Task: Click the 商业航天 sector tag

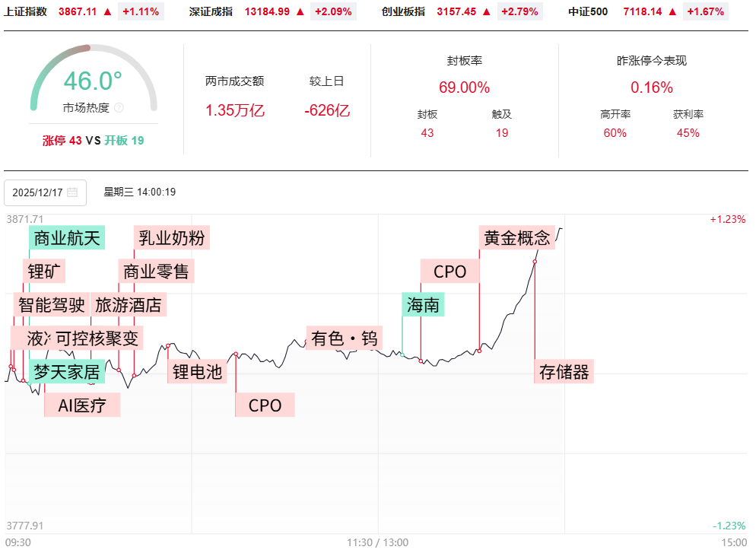Action: 67,238
